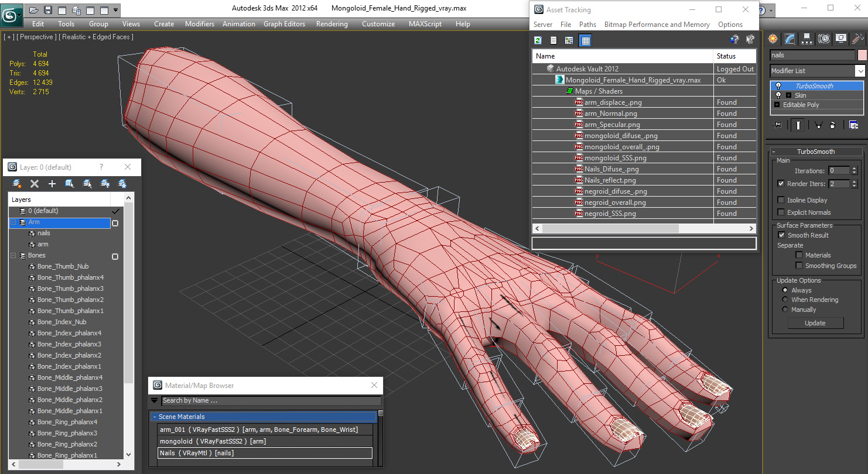
Task: Collapse Scene Materials group in Material Browser
Action: click(155, 417)
